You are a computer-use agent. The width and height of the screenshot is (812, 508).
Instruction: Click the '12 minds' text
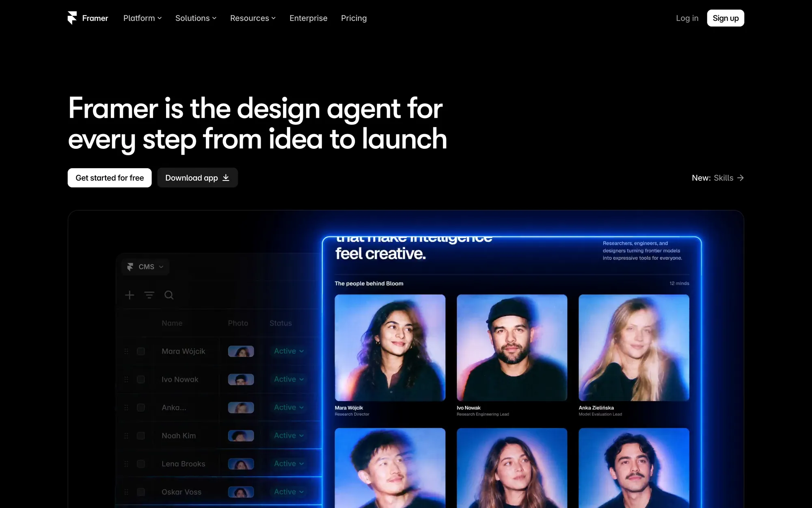point(679,283)
